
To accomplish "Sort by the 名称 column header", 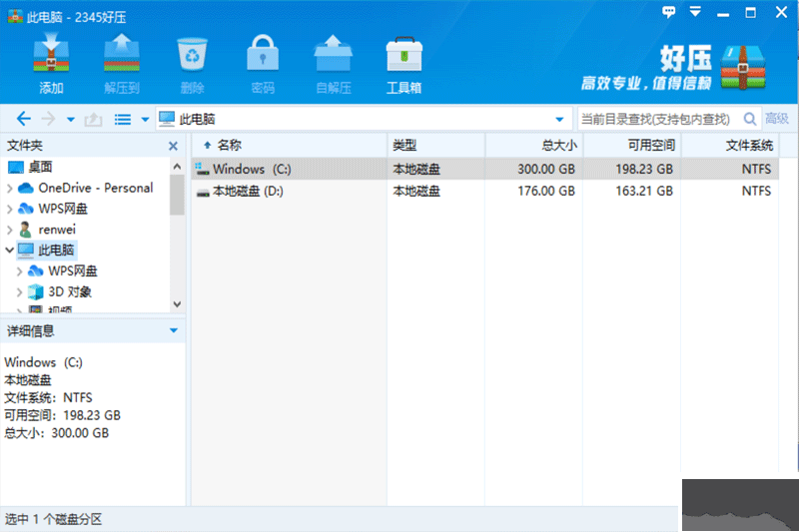I will pyautogui.click(x=290, y=146).
